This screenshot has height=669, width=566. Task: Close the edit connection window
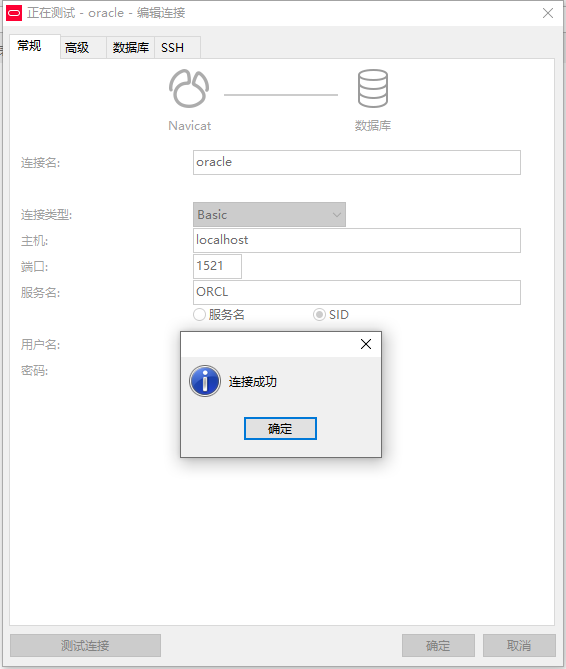point(548,13)
